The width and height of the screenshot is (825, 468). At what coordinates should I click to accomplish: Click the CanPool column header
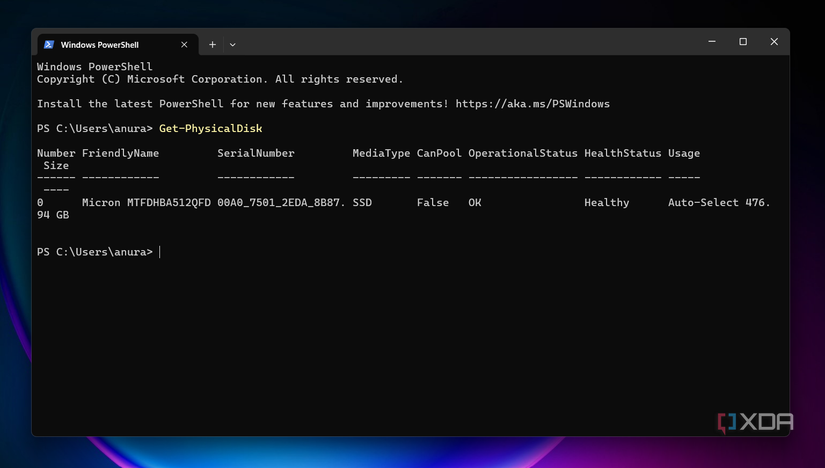439,153
